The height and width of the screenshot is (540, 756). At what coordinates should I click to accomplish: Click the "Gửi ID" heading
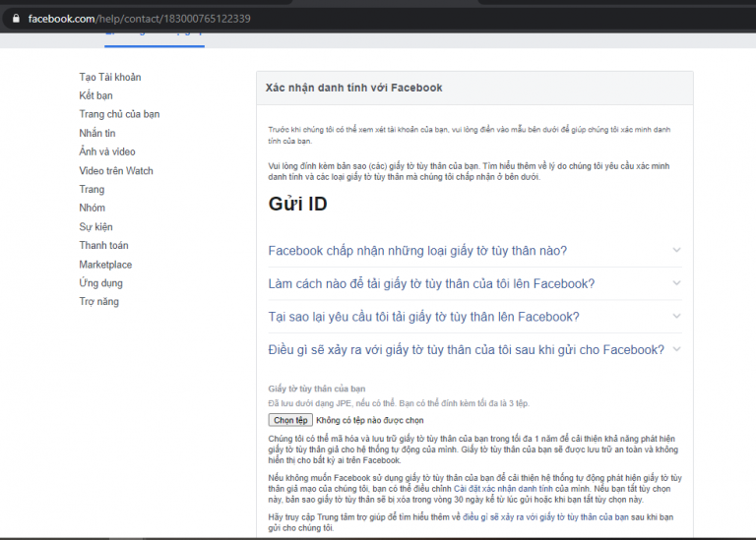click(298, 204)
